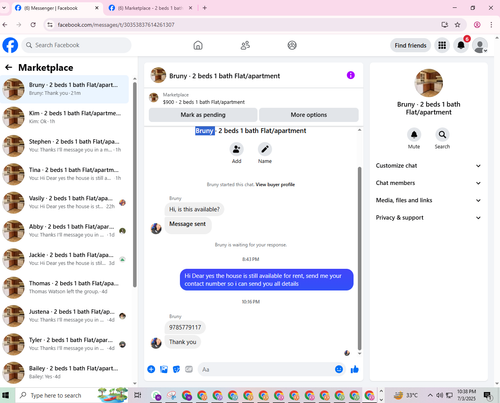Screen dimensions: 500x403
Task: Open the View buyer profile link
Action: pyautogui.click(x=275, y=184)
